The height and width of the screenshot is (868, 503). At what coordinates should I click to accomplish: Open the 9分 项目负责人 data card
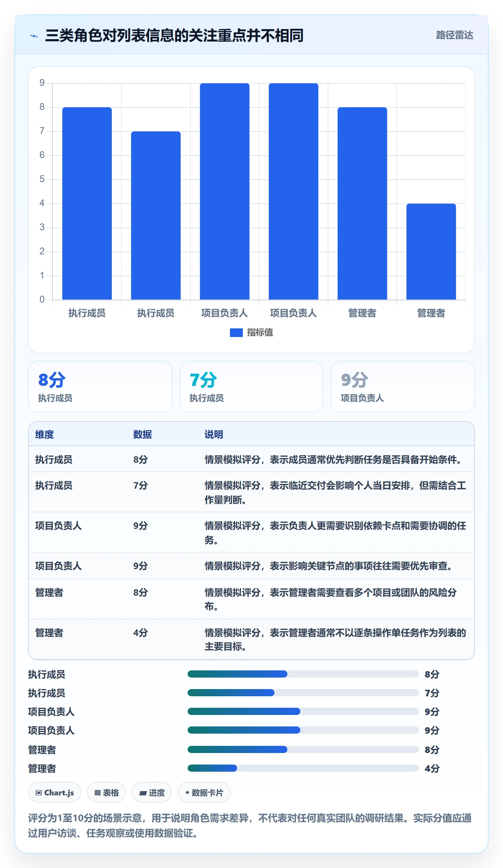(403, 387)
